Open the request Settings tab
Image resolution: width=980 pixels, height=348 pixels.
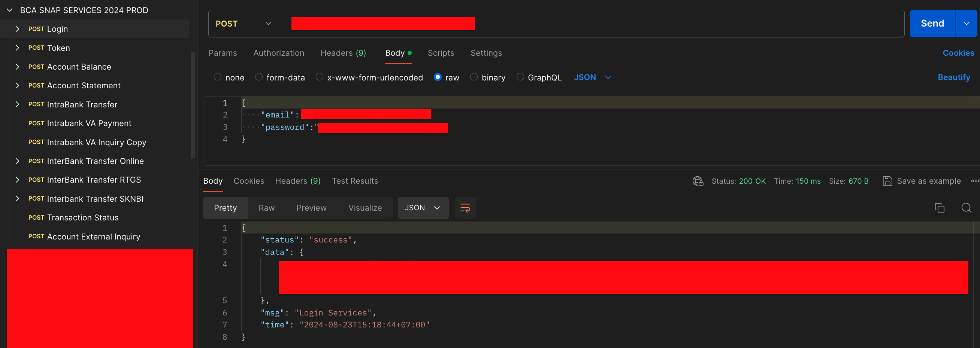pos(486,53)
